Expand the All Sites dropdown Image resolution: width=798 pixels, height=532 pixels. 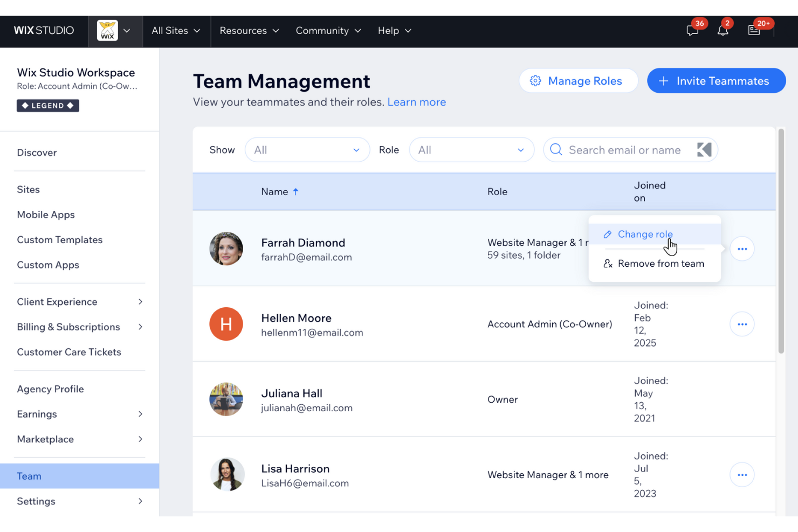176,31
